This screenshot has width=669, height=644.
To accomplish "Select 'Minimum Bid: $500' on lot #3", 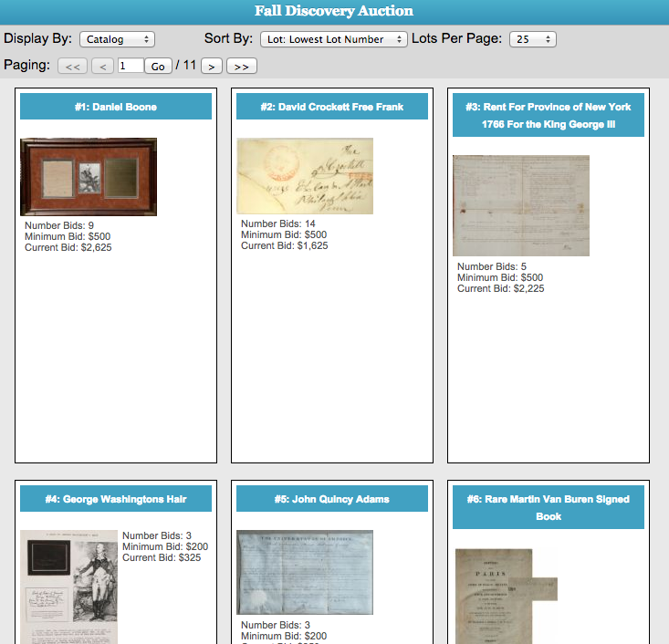I will [500, 277].
